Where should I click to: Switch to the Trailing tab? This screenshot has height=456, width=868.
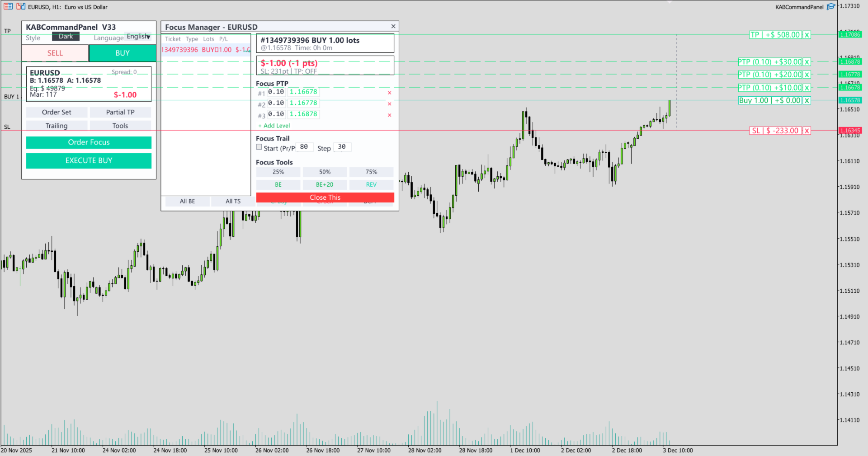click(x=57, y=126)
